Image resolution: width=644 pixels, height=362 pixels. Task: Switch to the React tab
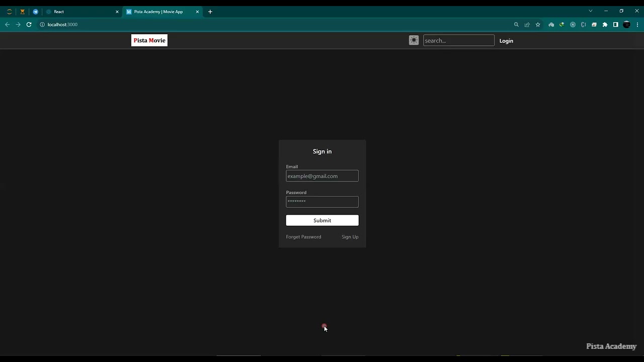pos(82,12)
